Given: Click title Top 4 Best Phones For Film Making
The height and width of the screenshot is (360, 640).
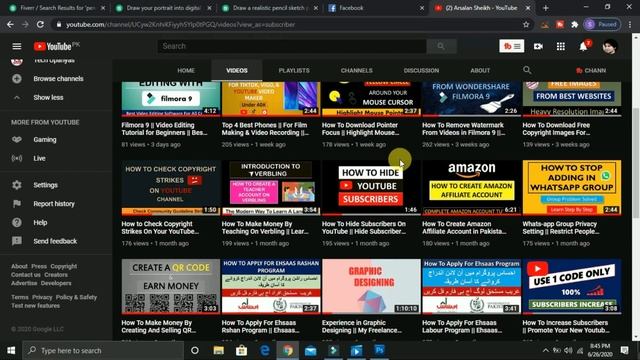Looking at the screenshot, I should [x=264, y=129].
